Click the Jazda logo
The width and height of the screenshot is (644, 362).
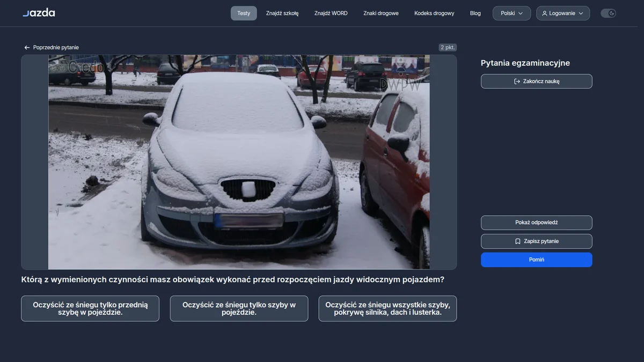39,13
